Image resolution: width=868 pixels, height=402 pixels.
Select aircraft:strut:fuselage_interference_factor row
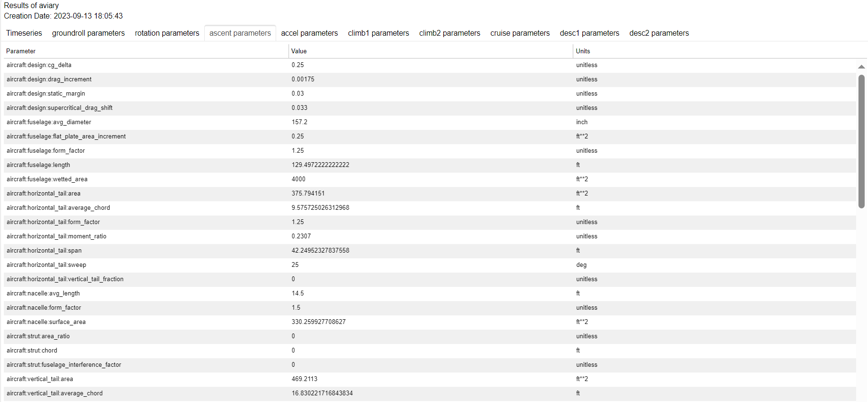pos(430,365)
